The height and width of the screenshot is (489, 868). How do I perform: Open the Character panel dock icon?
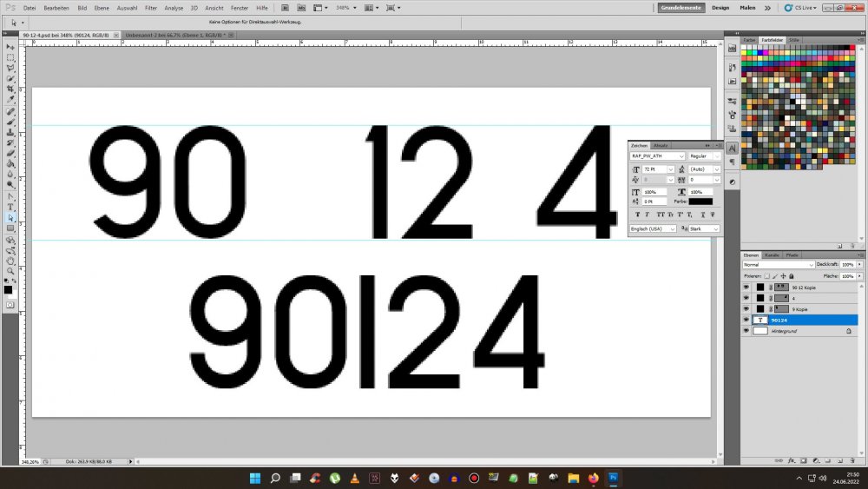tap(733, 149)
